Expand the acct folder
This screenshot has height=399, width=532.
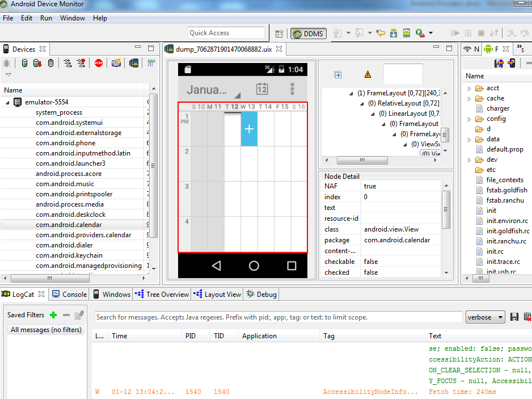click(469, 89)
